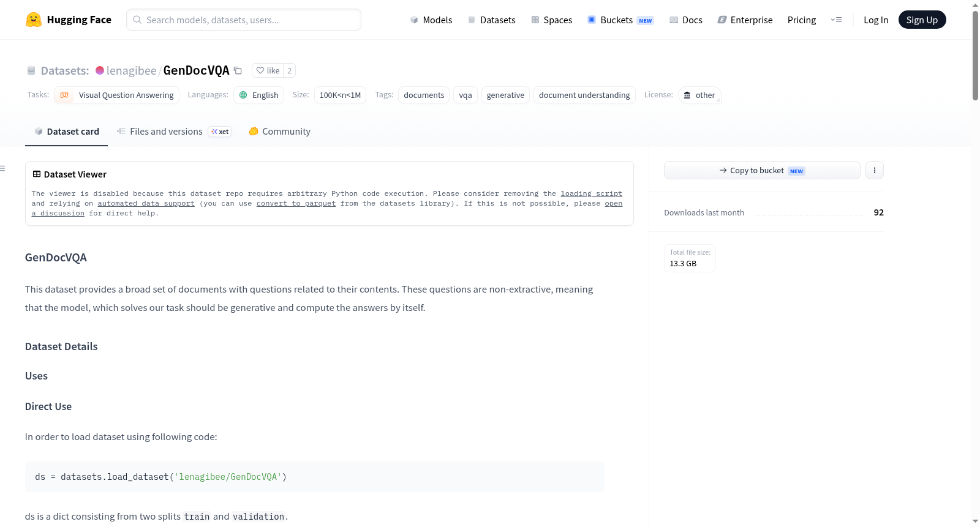Open the Docs page
The height and width of the screenshot is (527, 980).
click(686, 20)
